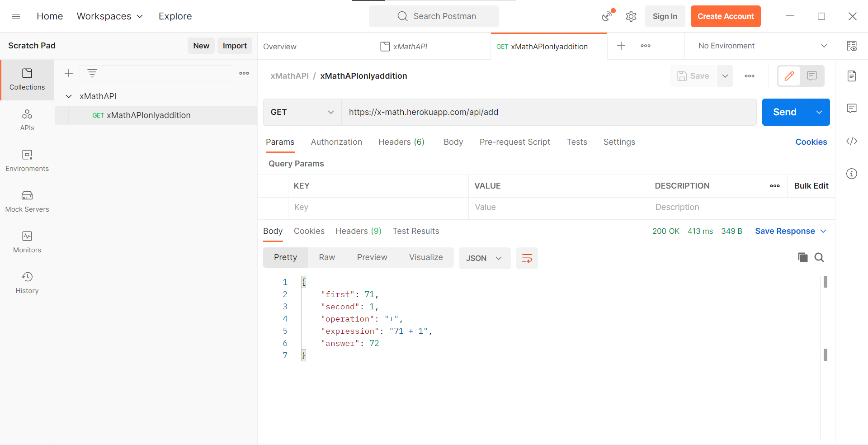Screen dimensions: 868x445
Task: Open the code snippet generator panel
Action: 852,141
